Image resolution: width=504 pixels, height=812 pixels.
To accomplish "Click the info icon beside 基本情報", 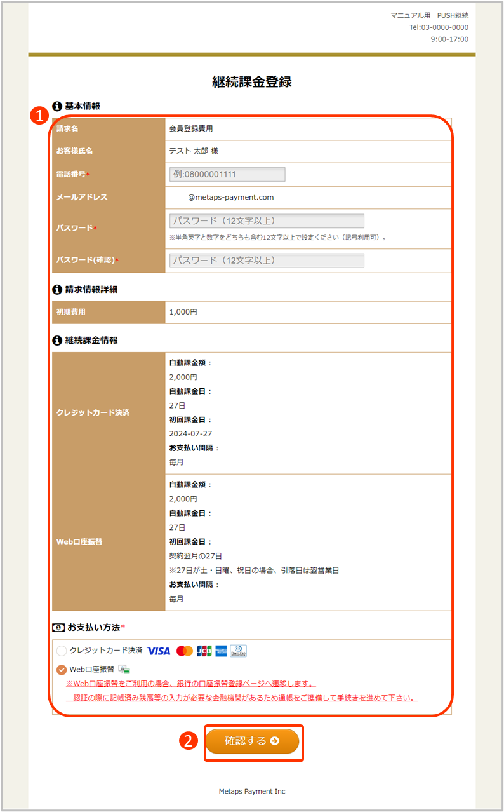I will tap(57, 106).
